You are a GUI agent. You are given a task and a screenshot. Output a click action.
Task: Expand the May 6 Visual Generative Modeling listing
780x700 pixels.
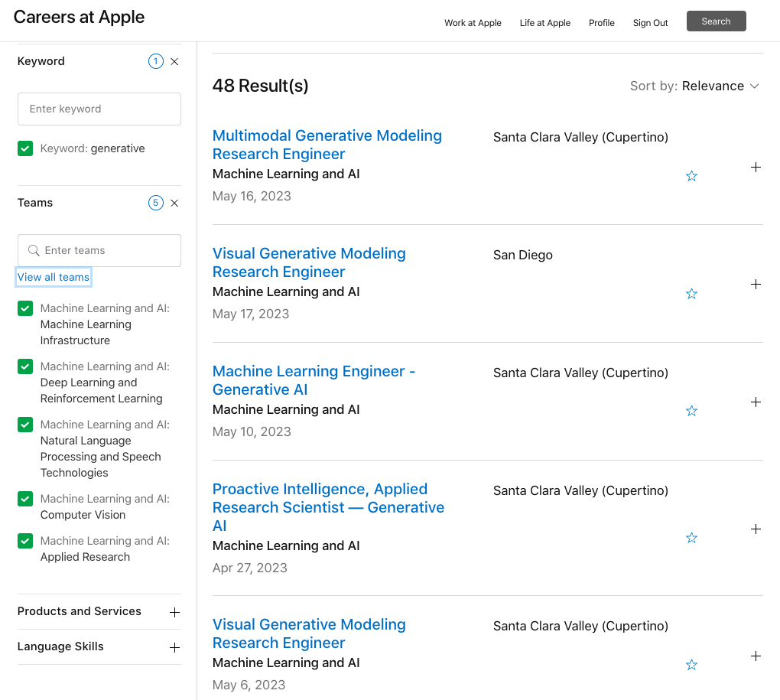point(756,656)
